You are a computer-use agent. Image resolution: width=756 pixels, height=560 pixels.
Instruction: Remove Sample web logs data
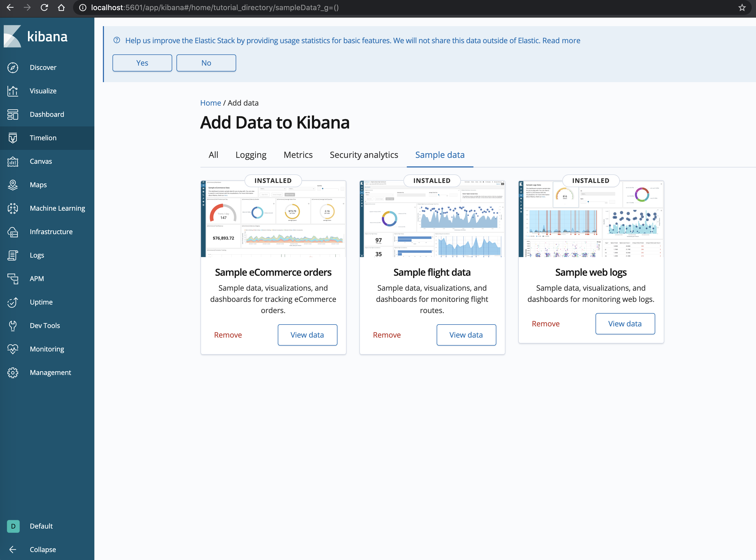click(x=546, y=324)
